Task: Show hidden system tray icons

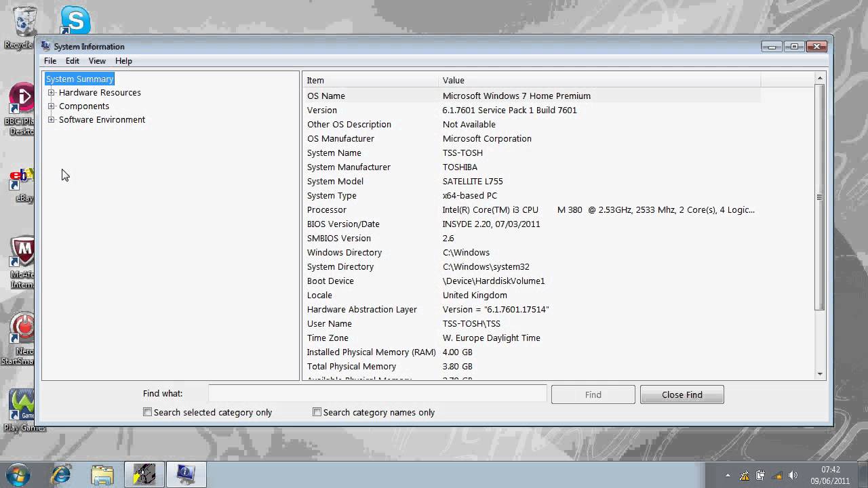Action: 728,476
